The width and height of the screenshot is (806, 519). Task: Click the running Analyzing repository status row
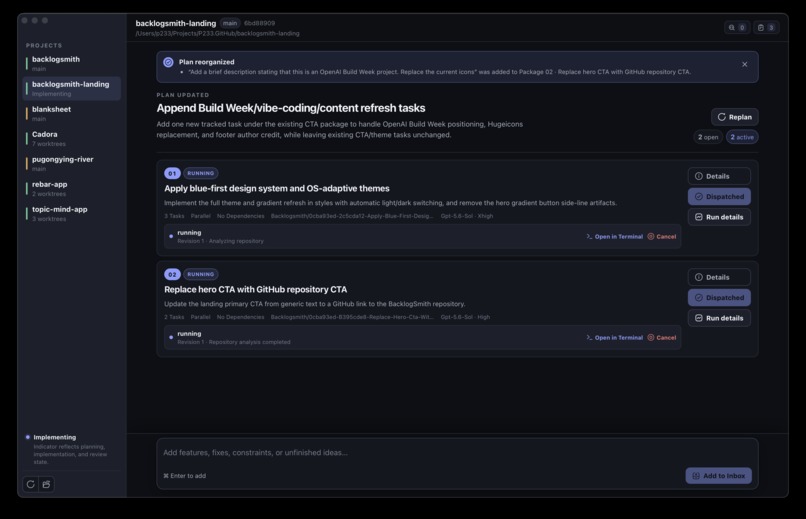coord(423,237)
